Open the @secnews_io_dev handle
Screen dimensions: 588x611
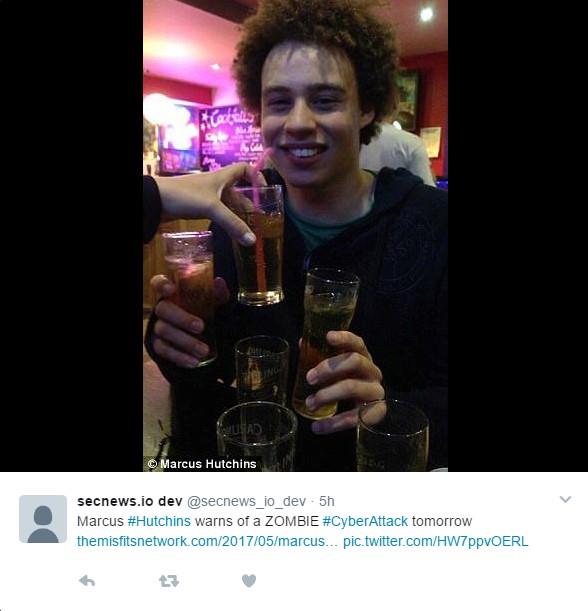pos(246,502)
